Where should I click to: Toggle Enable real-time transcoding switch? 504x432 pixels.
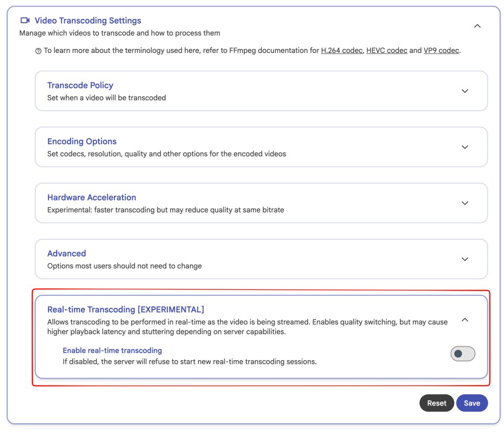coord(462,354)
